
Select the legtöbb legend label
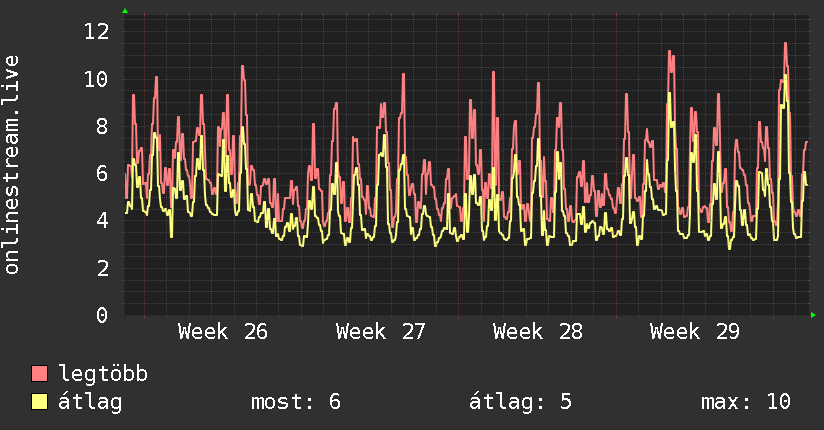(103, 374)
